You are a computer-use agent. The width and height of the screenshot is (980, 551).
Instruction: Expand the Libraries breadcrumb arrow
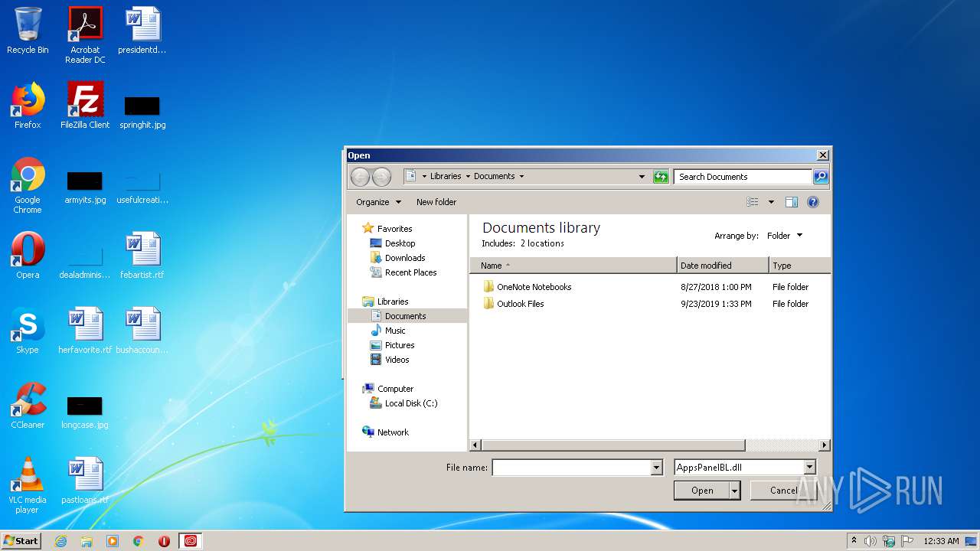tap(468, 177)
